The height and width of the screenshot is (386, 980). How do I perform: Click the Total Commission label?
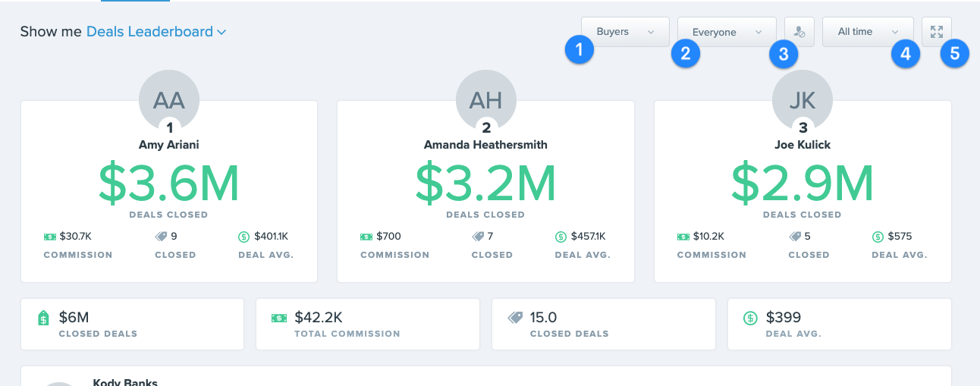point(347,334)
